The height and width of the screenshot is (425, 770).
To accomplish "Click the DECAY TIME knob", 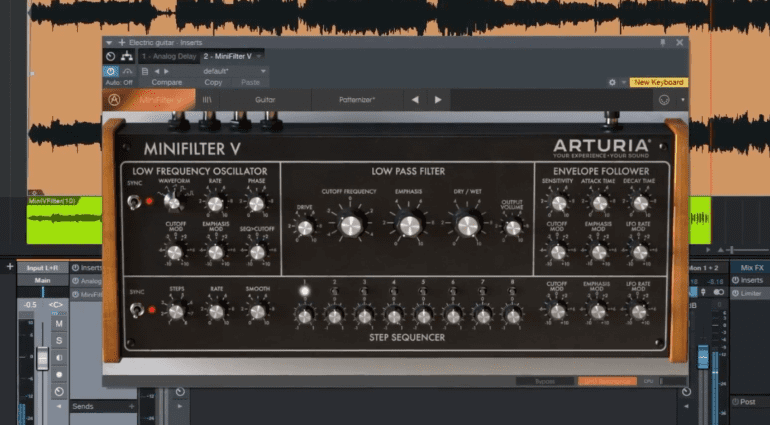I will coord(640,203).
